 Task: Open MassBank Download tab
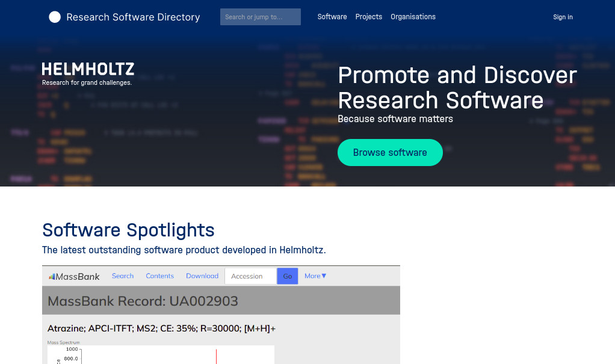coord(202,276)
